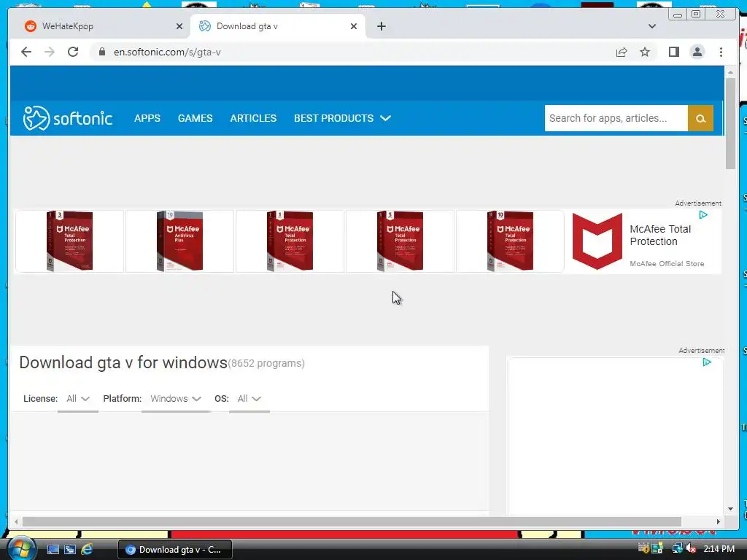Open the Chrome profile menu
The width and height of the screenshot is (747, 560).
(697, 52)
